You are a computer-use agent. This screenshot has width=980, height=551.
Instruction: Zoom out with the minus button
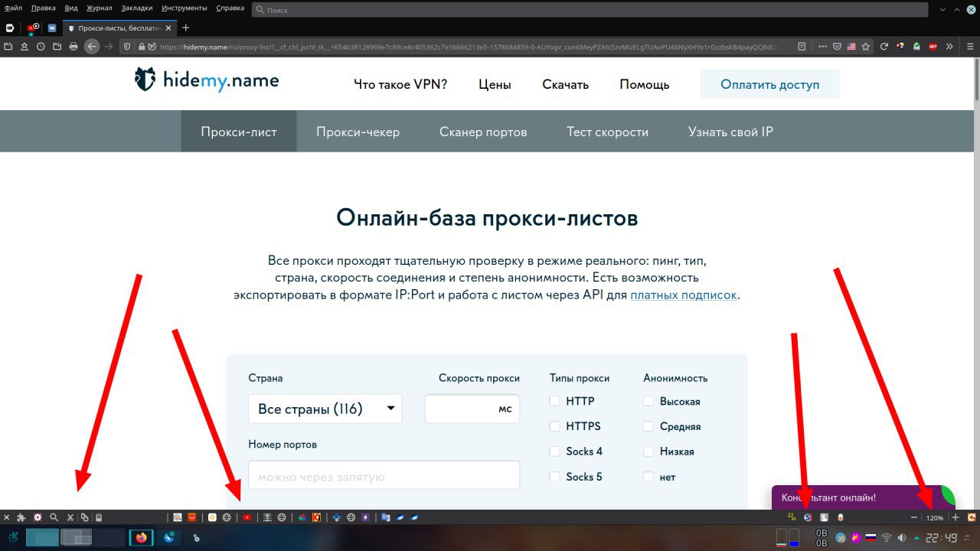(914, 517)
